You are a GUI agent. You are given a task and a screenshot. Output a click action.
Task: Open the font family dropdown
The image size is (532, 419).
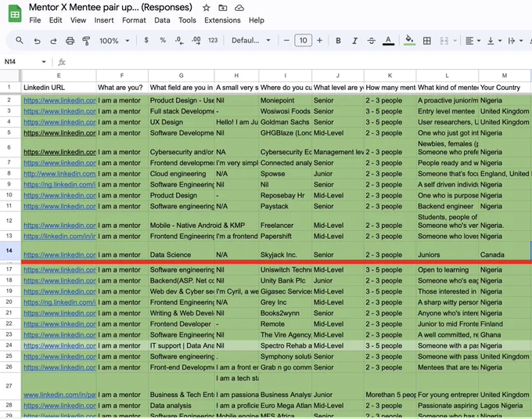[250, 41]
